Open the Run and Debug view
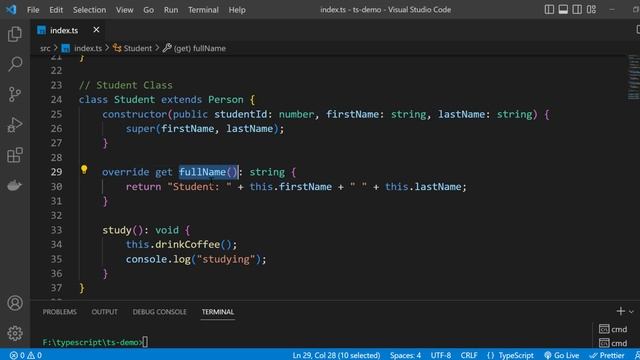 (15, 124)
